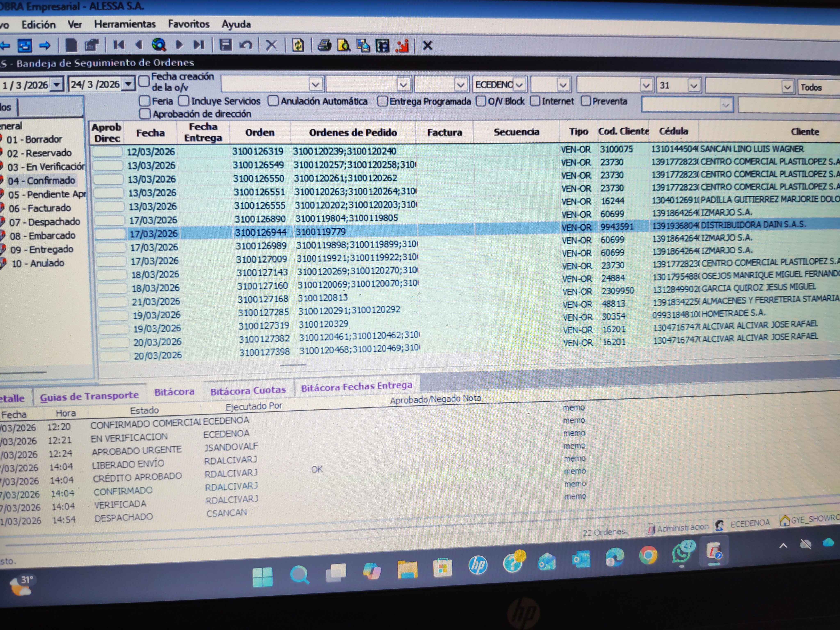Screen dimensions: 840x630
Task: Expand the ECEDENO user dropdown
Action: click(520, 85)
